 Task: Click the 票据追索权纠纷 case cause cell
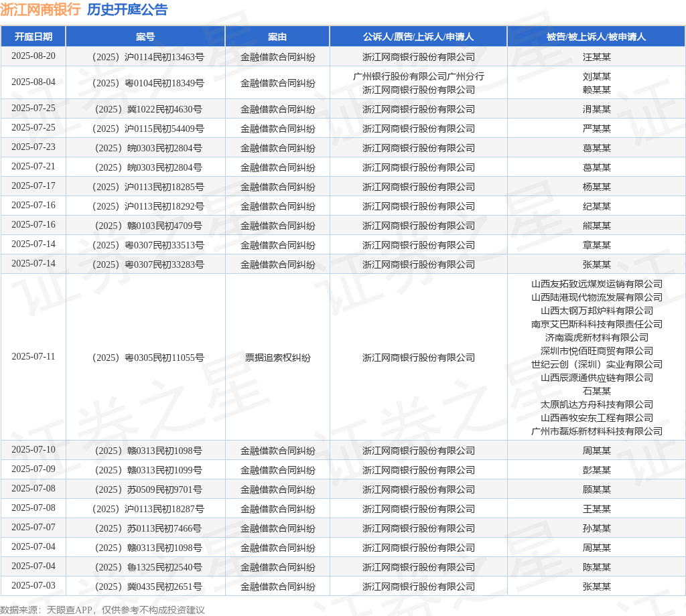point(277,358)
